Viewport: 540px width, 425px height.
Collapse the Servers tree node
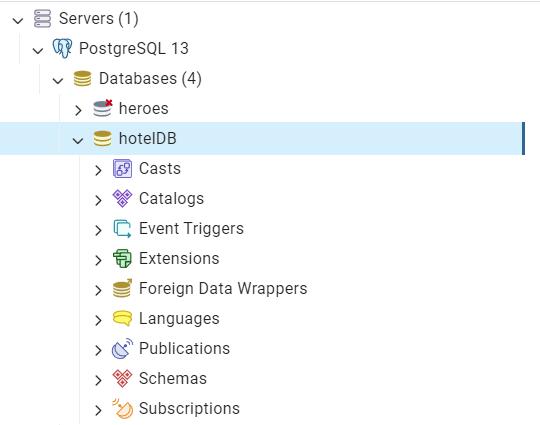[18, 20]
